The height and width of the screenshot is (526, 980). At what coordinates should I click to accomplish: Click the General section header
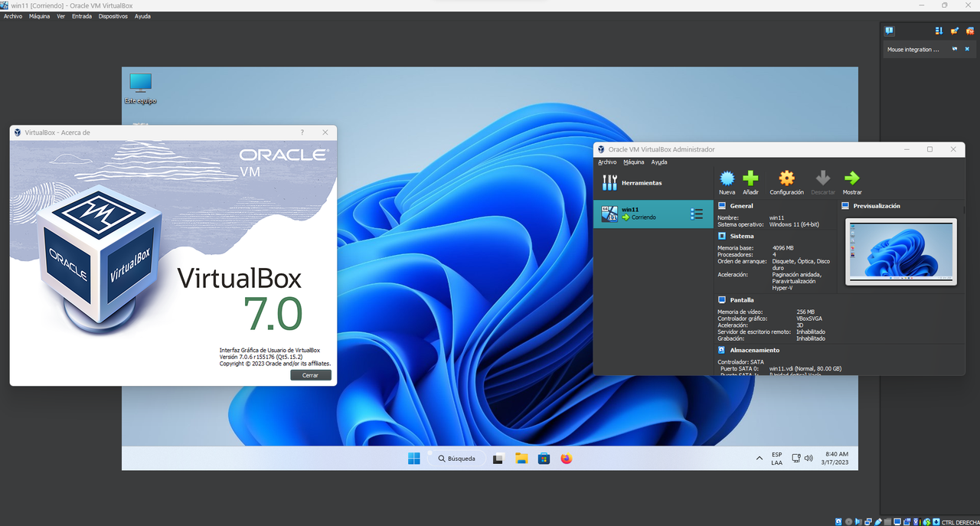point(741,206)
